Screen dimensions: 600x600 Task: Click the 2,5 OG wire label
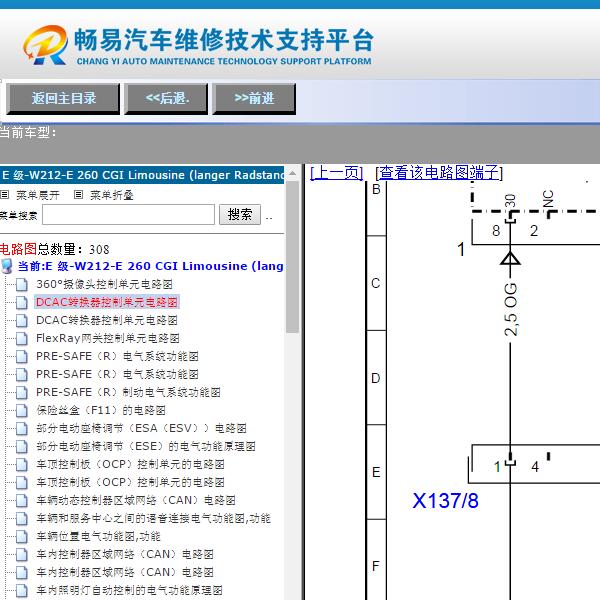(510, 310)
